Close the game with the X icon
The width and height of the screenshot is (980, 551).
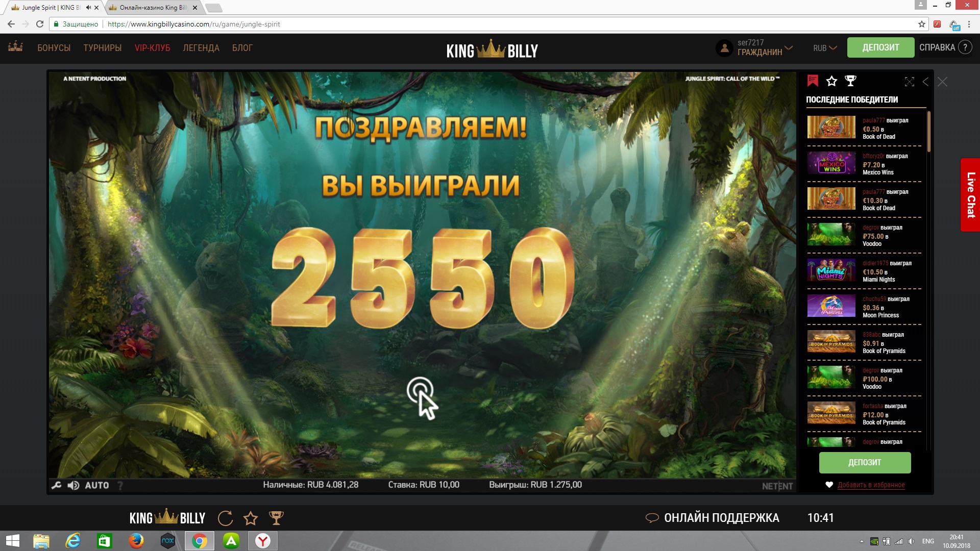(942, 82)
